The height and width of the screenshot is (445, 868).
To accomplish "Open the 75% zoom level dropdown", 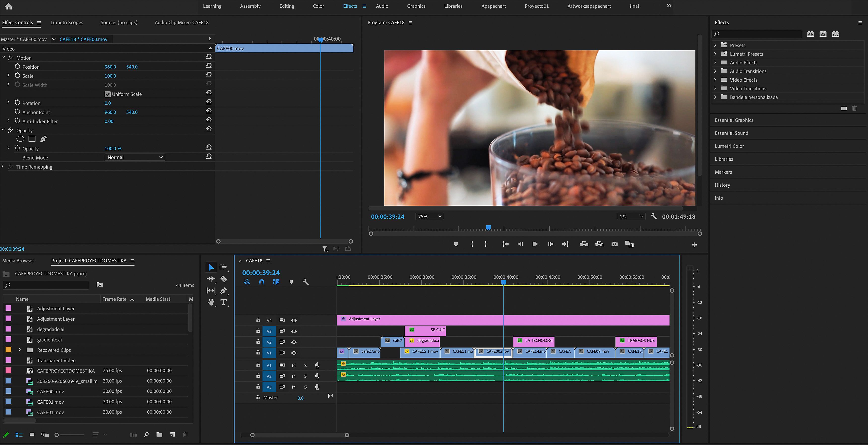I will click(430, 217).
